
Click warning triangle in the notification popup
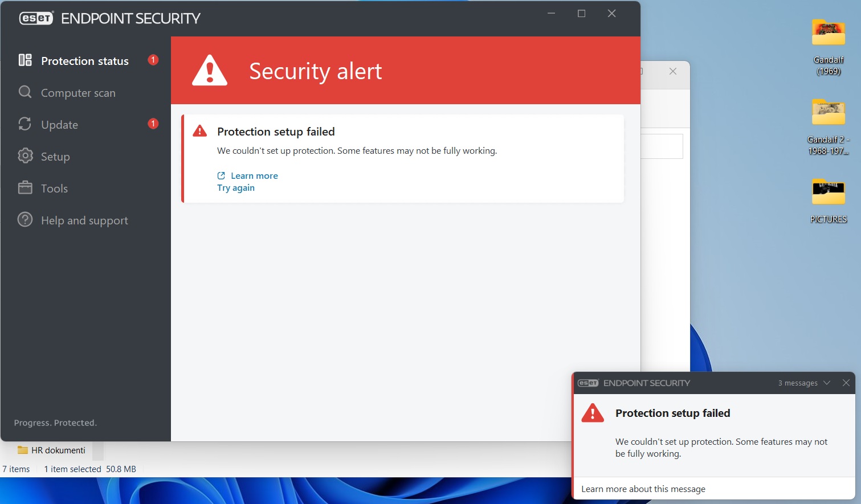pyautogui.click(x=593, y=413)
